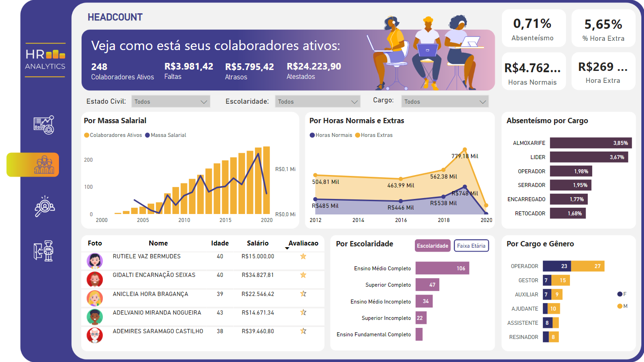Select the ALMOXARIFE 3,85% bar

(591, 143)
